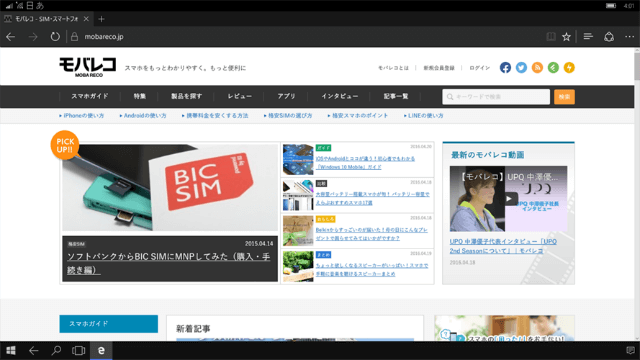This screenshot has height=360, width=640.
Task: Open the green Feedly icon
Action: tap(553, 68)
